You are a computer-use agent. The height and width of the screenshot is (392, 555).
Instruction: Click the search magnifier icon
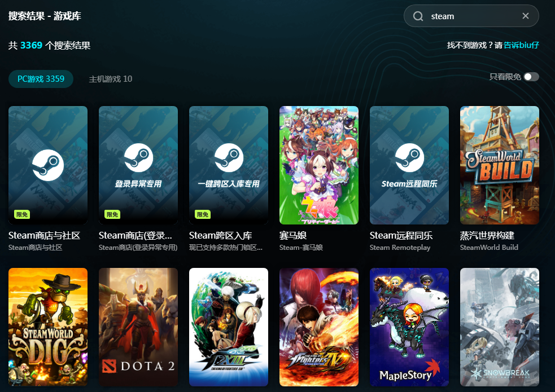[418, 16]
